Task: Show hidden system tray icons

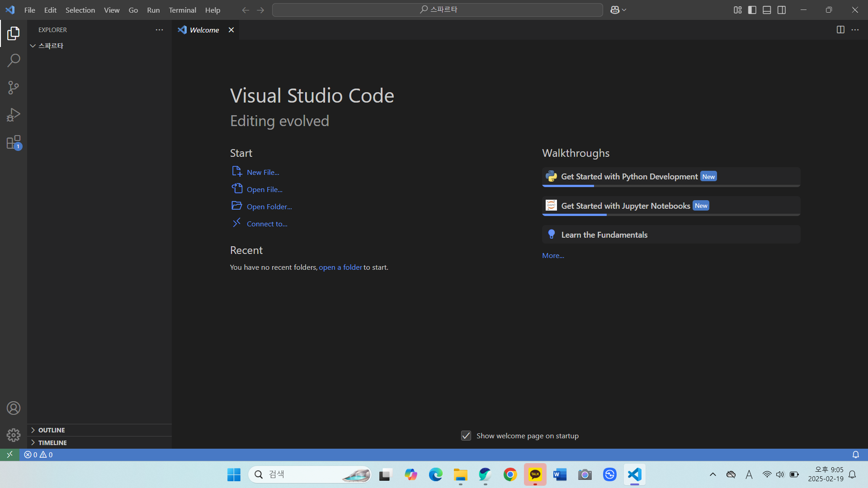Action: tap(713, 474)
